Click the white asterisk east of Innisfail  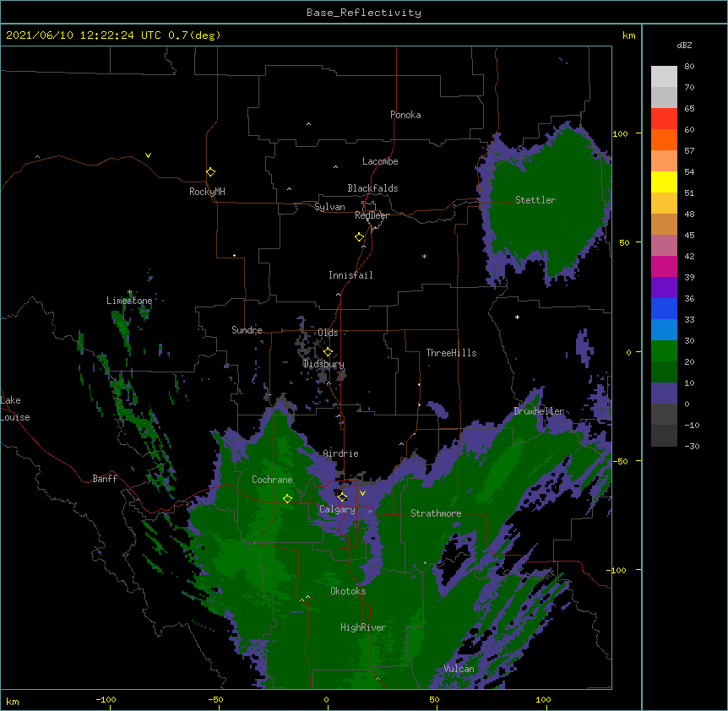click(x=424, y=256)
